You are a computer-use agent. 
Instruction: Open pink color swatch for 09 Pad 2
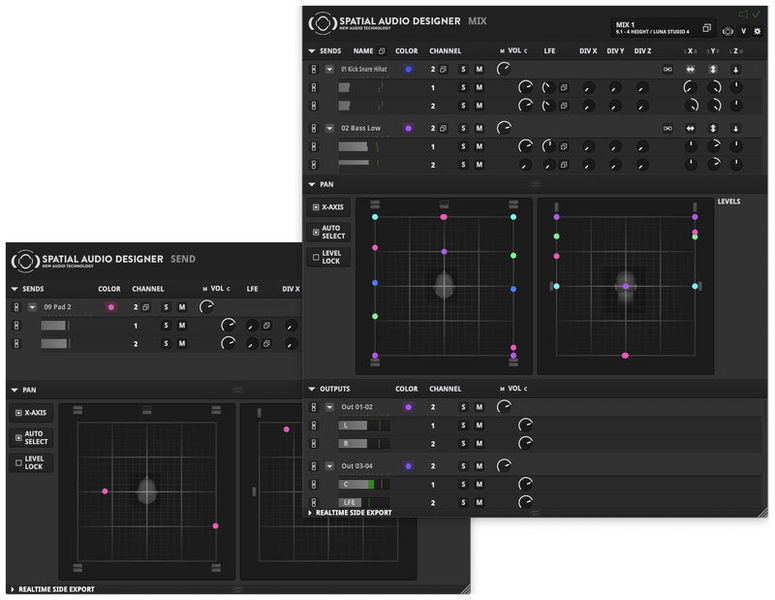point(111,307)
